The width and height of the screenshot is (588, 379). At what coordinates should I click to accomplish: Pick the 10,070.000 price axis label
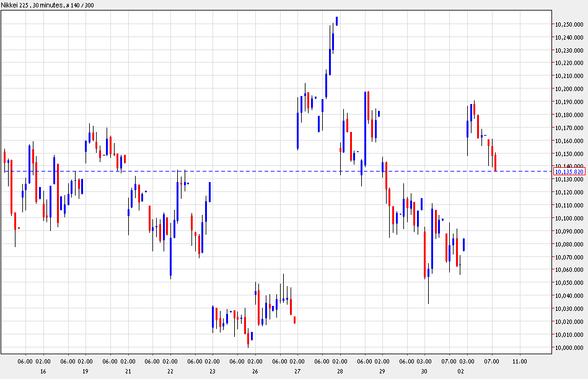point(569,257)
